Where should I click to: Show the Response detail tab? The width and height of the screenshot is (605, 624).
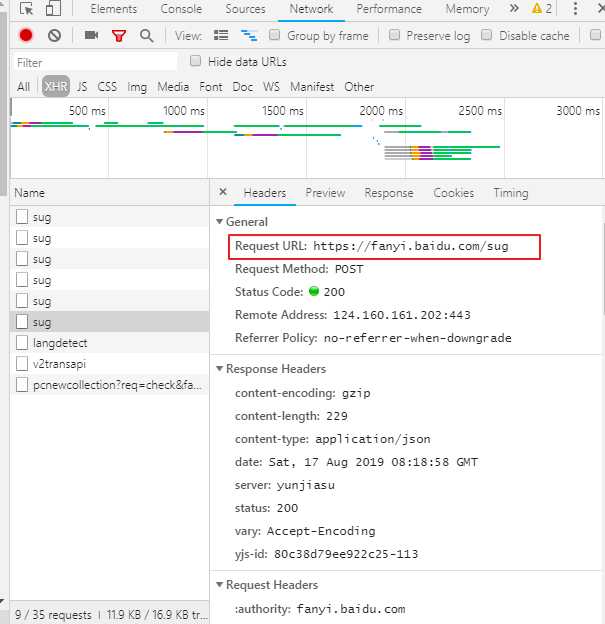[389, 193]
